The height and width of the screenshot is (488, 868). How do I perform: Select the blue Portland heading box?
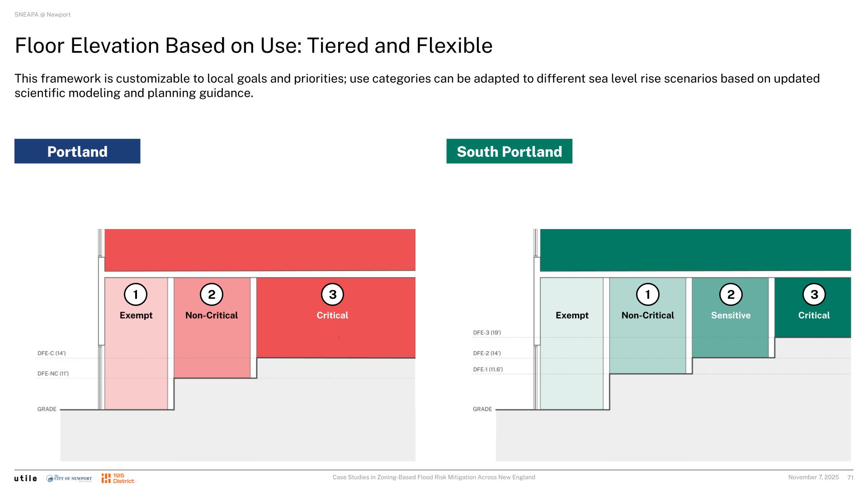(x=77, y=151)
